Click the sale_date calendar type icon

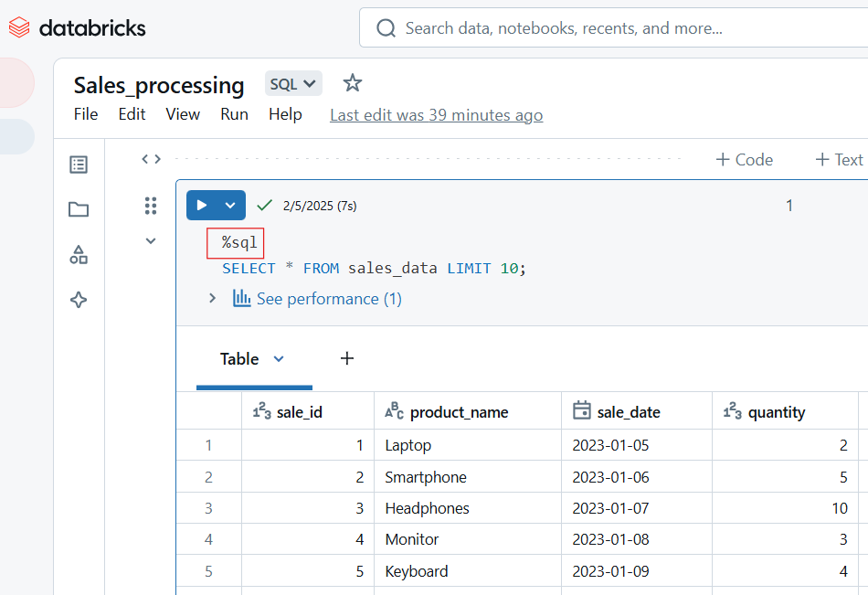[582, 410]
